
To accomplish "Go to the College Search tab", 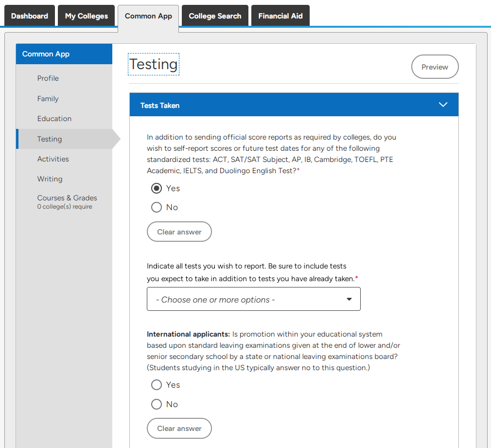I will pos(215,16).
